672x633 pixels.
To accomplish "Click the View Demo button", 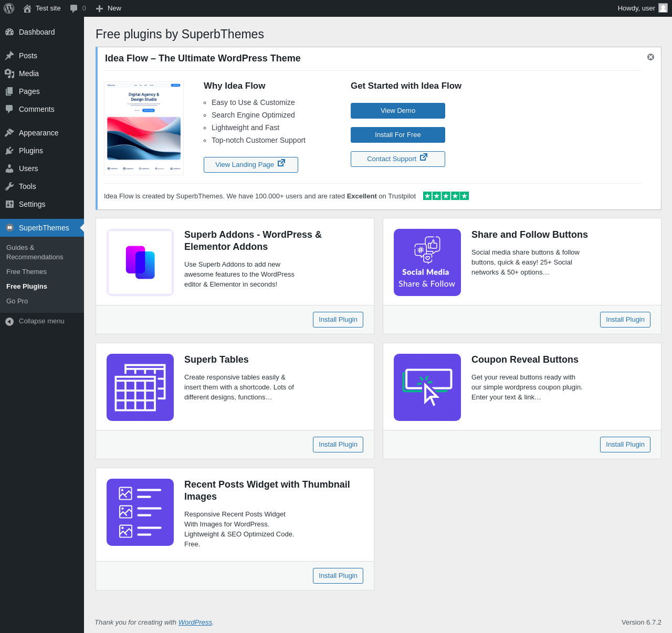I will (x=398, y=111).
